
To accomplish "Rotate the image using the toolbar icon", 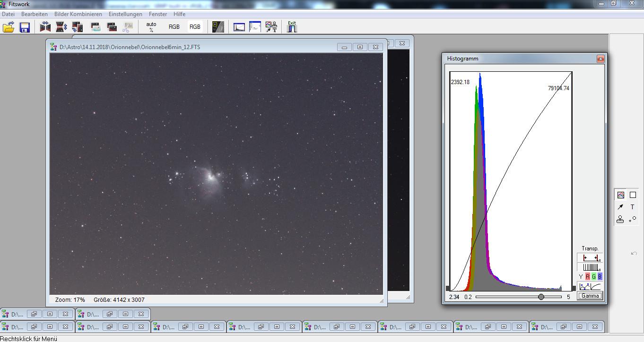I will tap(78, 27).
